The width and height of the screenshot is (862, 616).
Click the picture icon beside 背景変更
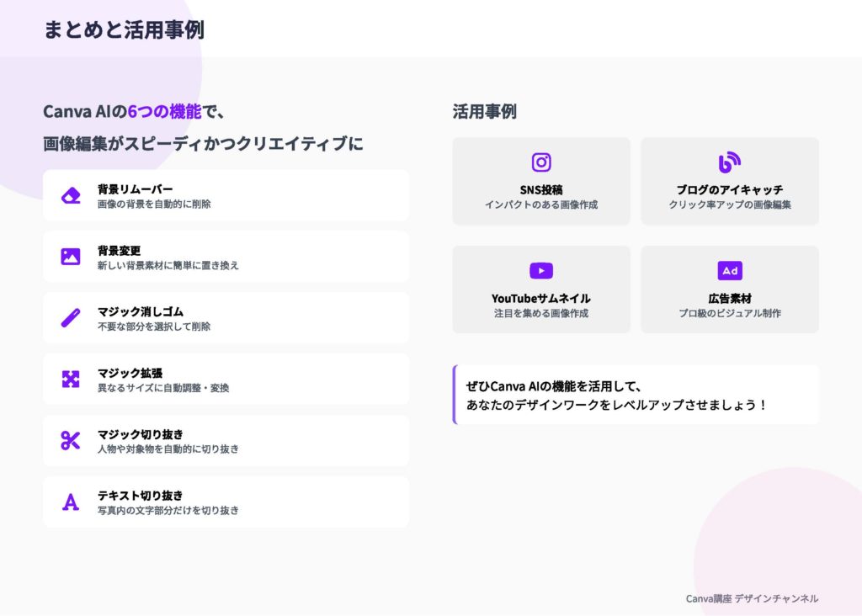pos(71,257)
